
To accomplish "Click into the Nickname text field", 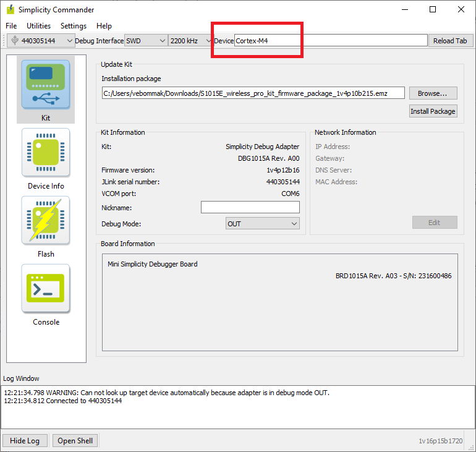I will 250,208.
